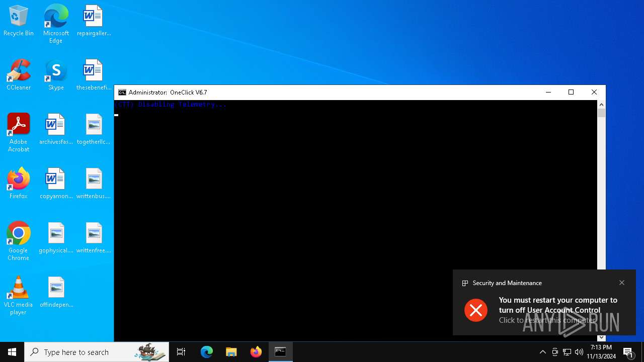644x362 pixels.
Task: Select copyamon Word document icon
Action: click(56, 184)
